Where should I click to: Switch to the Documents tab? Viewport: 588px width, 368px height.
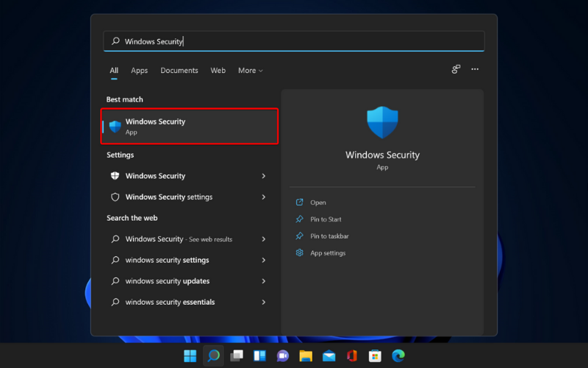[179, 71]
